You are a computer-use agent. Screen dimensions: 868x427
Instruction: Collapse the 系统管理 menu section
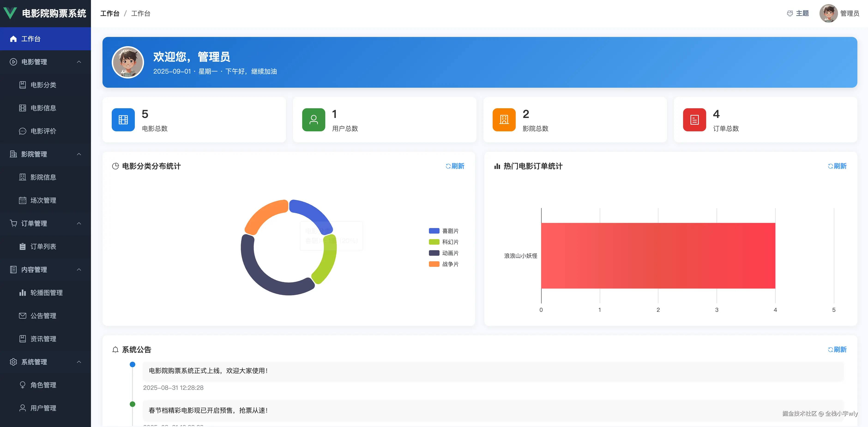pos(79,362)
